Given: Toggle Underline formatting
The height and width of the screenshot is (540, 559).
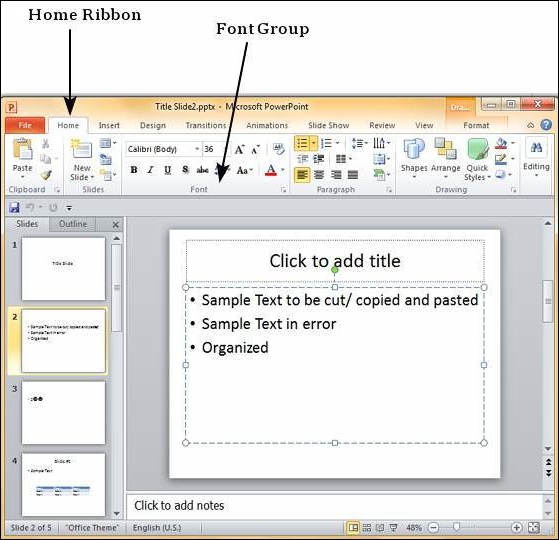Looking at the screenshot, I should (168, 170).
